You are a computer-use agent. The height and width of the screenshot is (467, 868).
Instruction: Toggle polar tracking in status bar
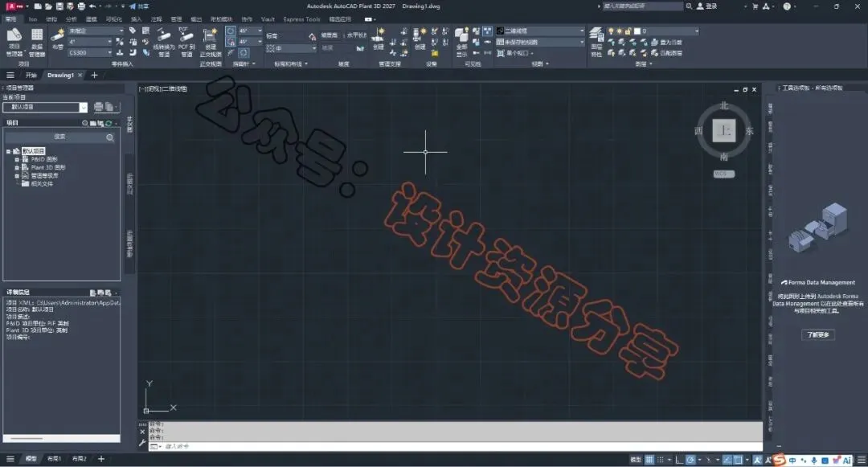pyautogui.click(x=690, y=460)
